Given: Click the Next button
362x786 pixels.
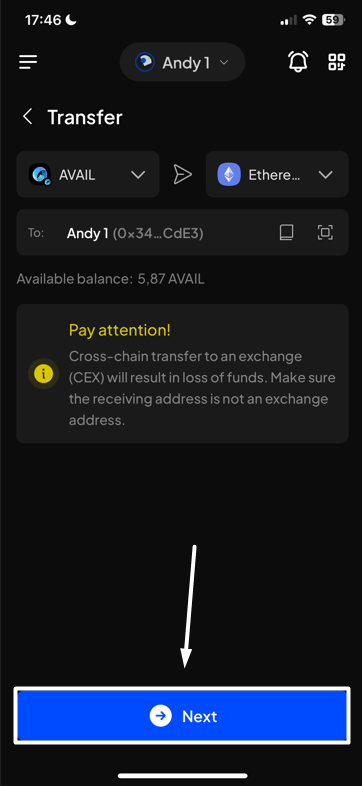Looking at the screenshot, I should [182, 716].
